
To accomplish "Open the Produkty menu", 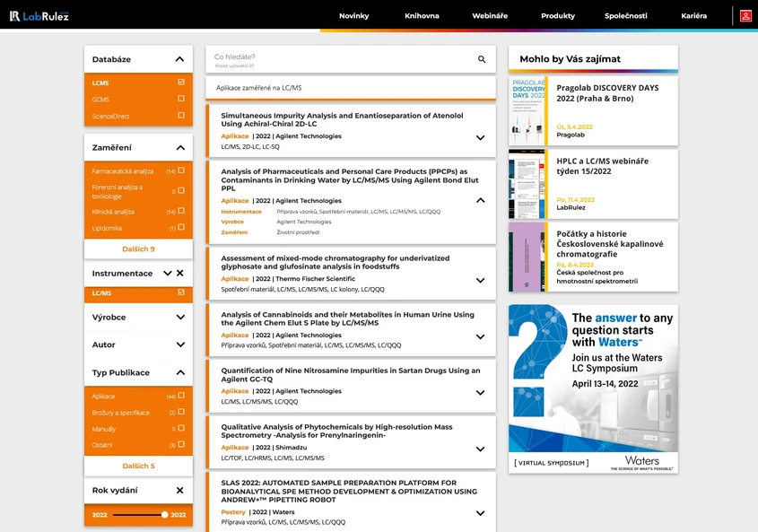I will 558,15.
